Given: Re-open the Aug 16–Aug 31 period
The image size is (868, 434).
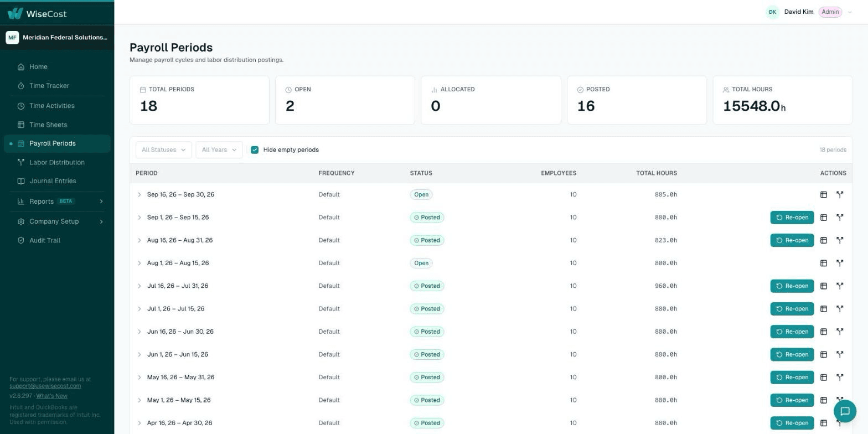Looking at the screenshot, I should 792,241.
